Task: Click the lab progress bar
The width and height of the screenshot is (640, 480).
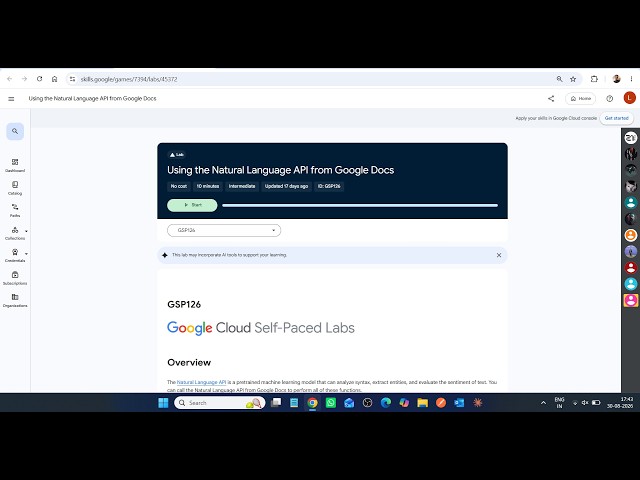Action: (x=360, y=205)
